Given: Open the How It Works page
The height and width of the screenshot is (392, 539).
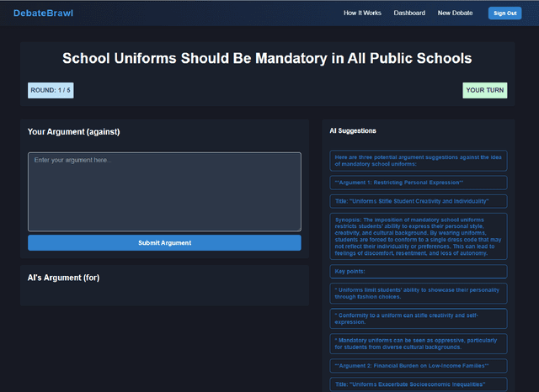Looking at the screenshot, I should click(x=362, y=13).
